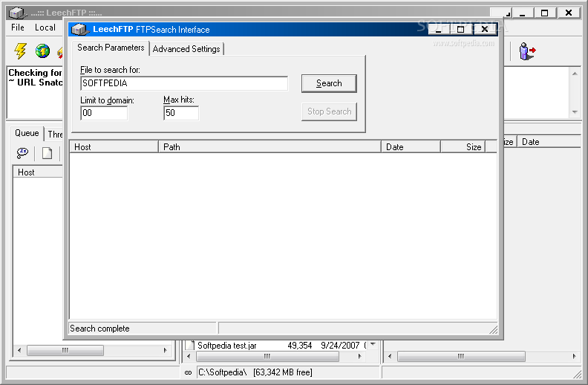
Task: Click the Host column header in Queue pane
Action: tap(39, 172)
